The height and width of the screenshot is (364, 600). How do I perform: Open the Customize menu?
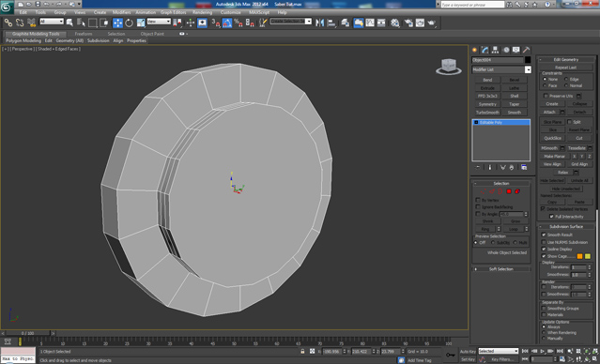(x=231, y=12)
